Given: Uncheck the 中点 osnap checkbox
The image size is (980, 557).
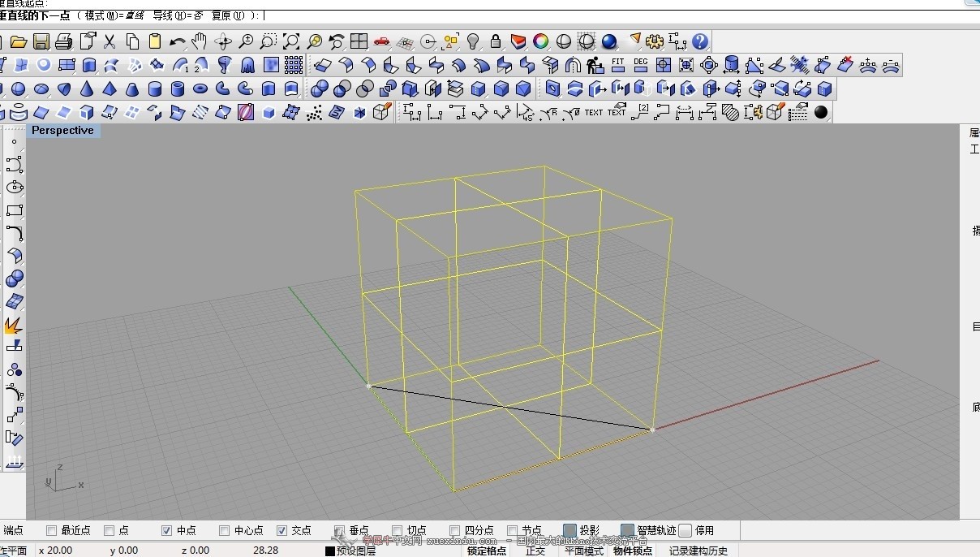Looking at the screenshot, I should 166,531.
